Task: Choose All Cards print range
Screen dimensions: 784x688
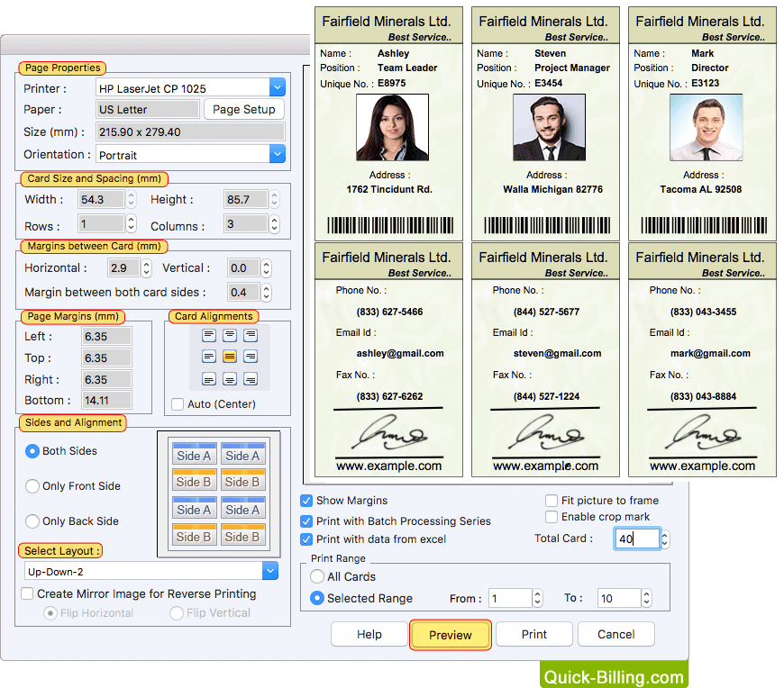Action: point(317,576)
